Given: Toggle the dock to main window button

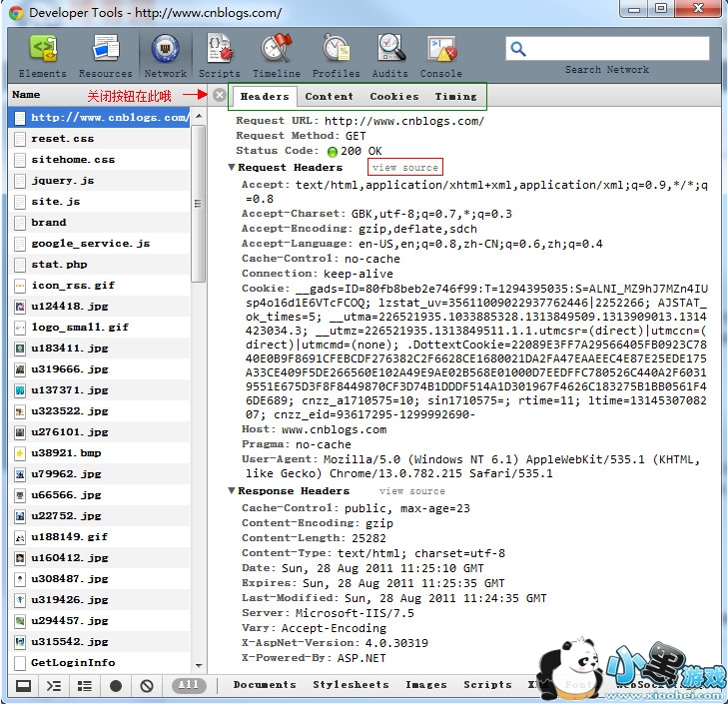Looking at the screenshot, I should [22, 686].
